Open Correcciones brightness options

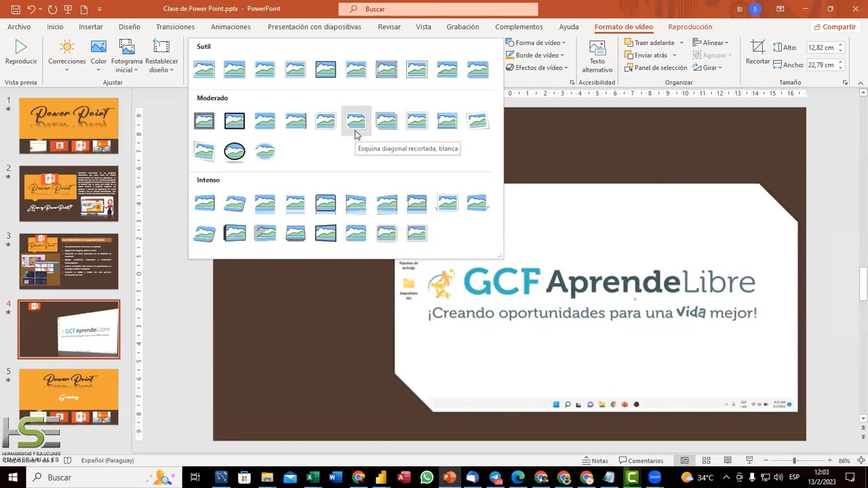click(x=66, y=56)
